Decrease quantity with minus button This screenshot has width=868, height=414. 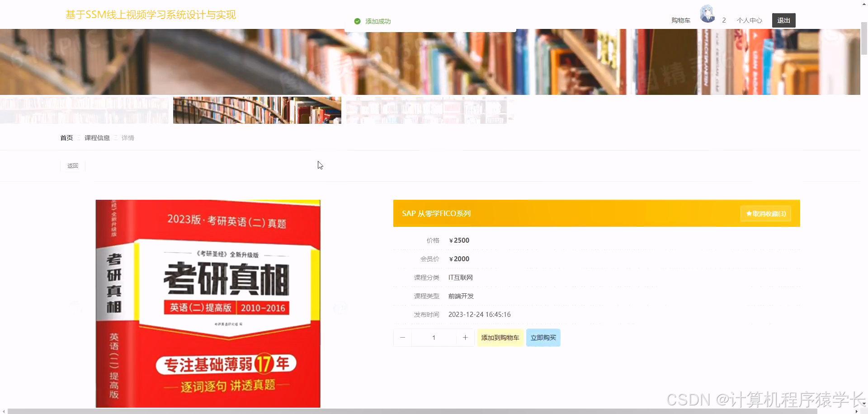[402, 338]
